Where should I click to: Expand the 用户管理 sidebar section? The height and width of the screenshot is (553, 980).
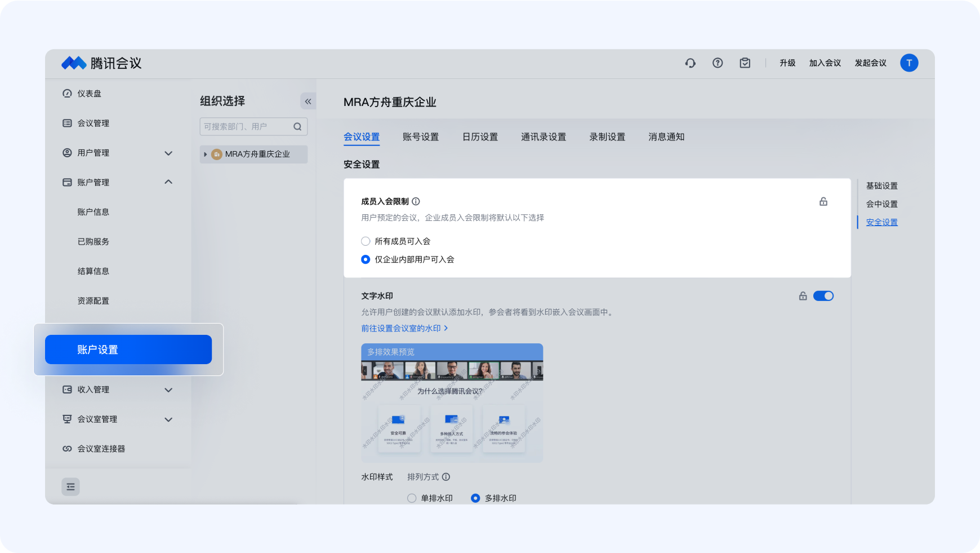(168, 153)
